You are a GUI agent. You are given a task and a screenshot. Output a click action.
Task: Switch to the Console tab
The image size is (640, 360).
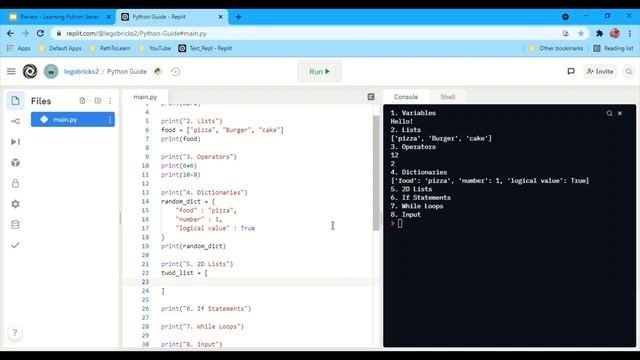pyautogui.click(x=406, y=97)
